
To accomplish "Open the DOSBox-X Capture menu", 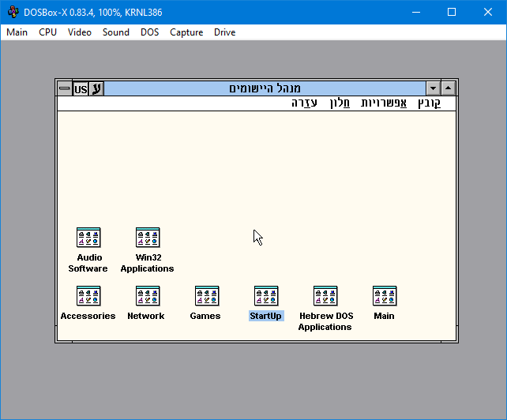I will click(x=186, y=32).
